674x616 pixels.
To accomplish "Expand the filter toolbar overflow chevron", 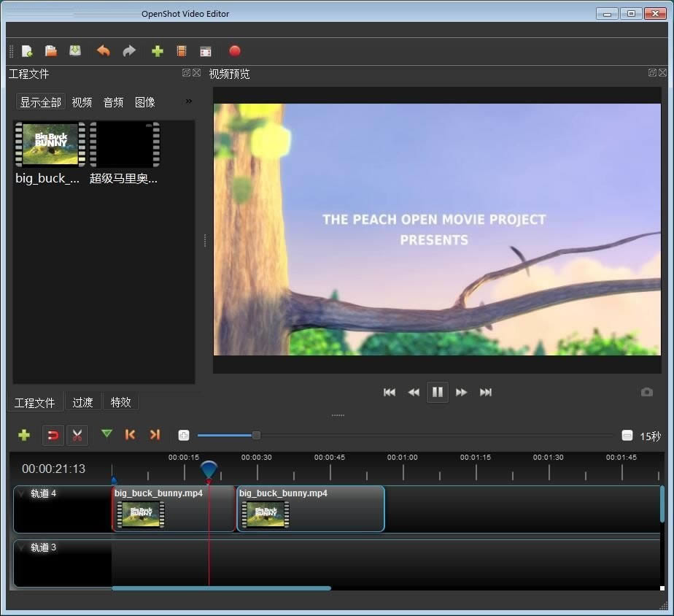I will tap(189, 101).
